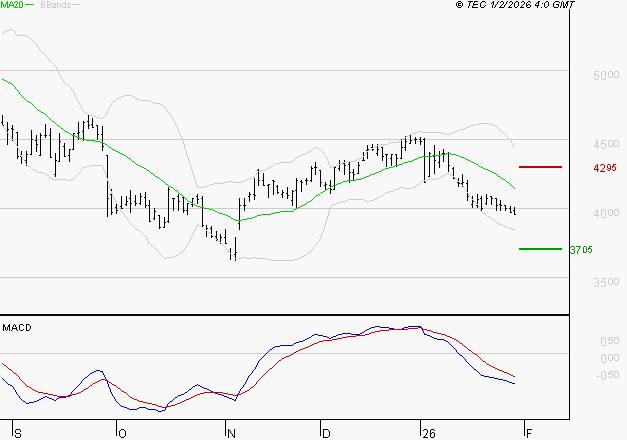Screen dimensions: 627x440
Task: Click the TEC 1/2/2026 4:0 GMT timestamp
Action: 515,5
